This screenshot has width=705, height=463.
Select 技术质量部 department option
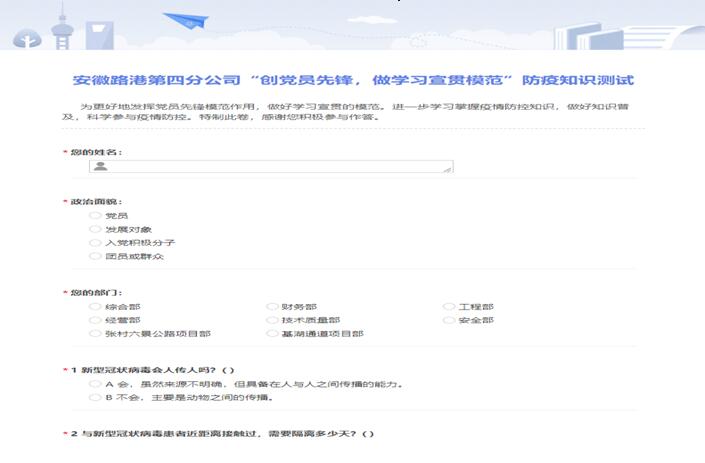click(x=272, y=320)
